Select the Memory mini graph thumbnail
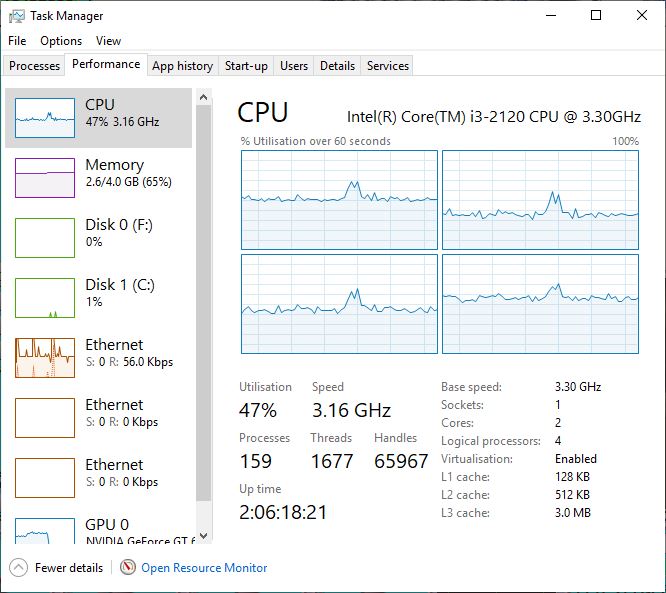 click(x=45, y=178)
